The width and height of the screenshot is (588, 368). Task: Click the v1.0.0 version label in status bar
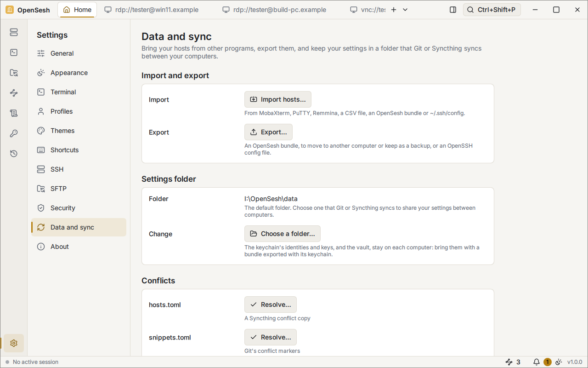[x=575, y=362]
